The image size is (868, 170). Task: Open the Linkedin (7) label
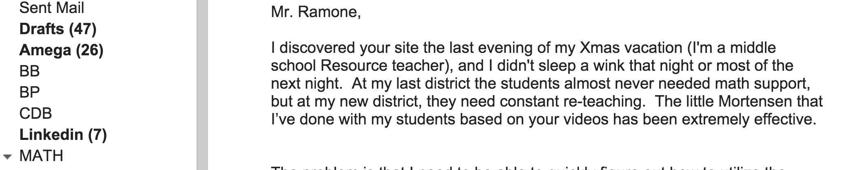pyautogui.click(x=63, y=135)
